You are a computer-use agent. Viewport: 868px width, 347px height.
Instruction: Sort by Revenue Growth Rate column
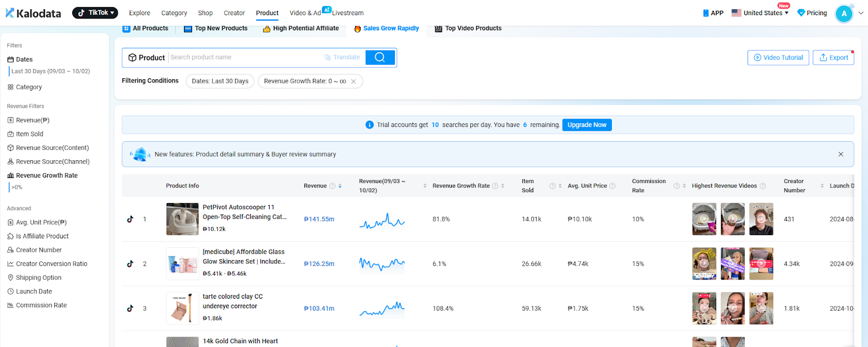pos(503,186)
